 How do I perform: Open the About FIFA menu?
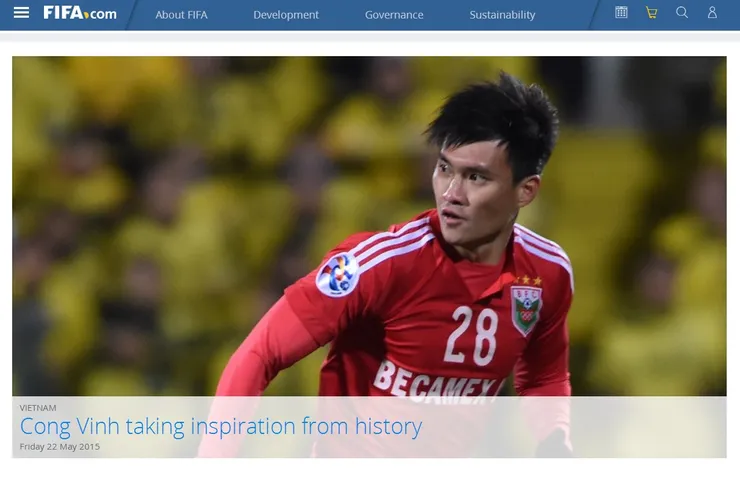pos(181,15)
